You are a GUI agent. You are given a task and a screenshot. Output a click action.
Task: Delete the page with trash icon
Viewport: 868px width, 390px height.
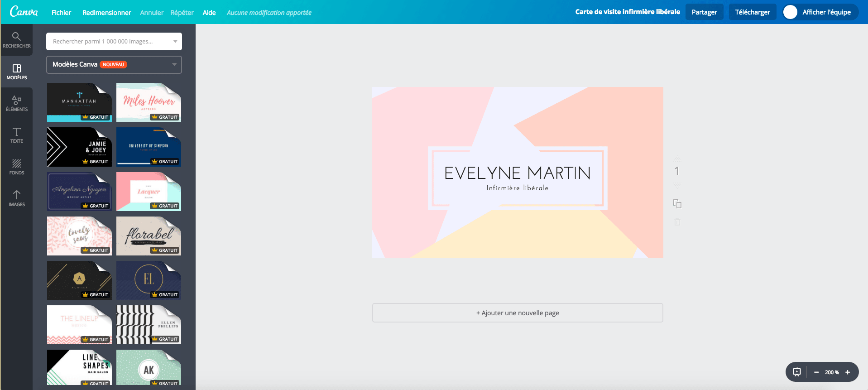pyautogui.click(x=677, y=222)
